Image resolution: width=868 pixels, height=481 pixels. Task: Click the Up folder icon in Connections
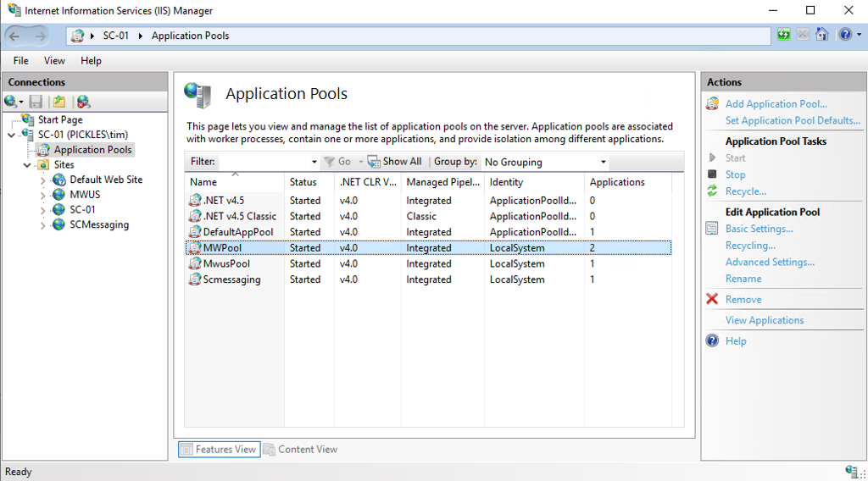tap(59, 102)
